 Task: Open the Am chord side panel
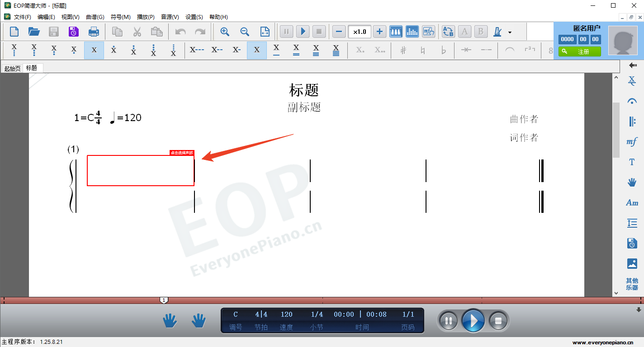(632, 203)
